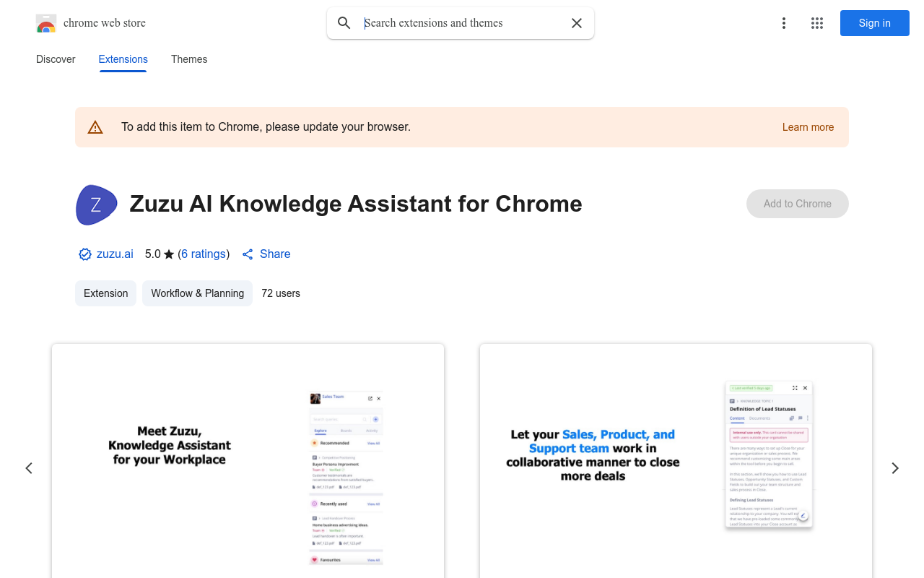Open the 6 ratings link
The height and width of the screenshot is (578, 924).
coord(204,254)
